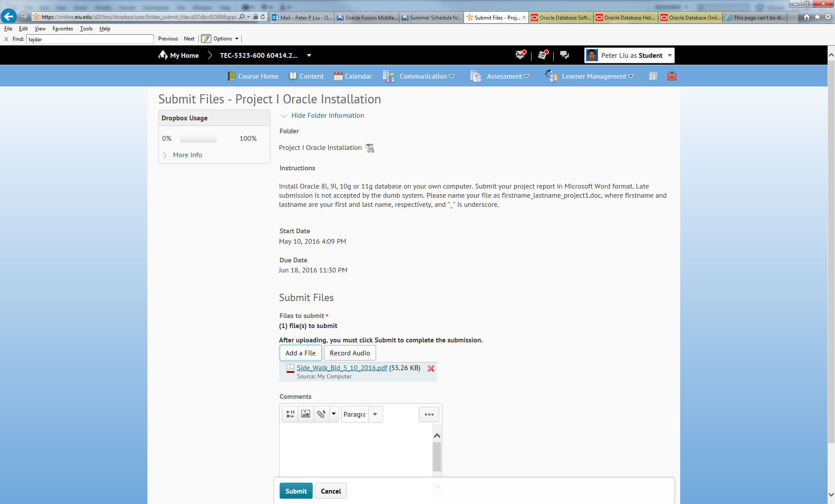This screenshot has height=504, width=835.
Task: Open the View menu
Action: 40,29
